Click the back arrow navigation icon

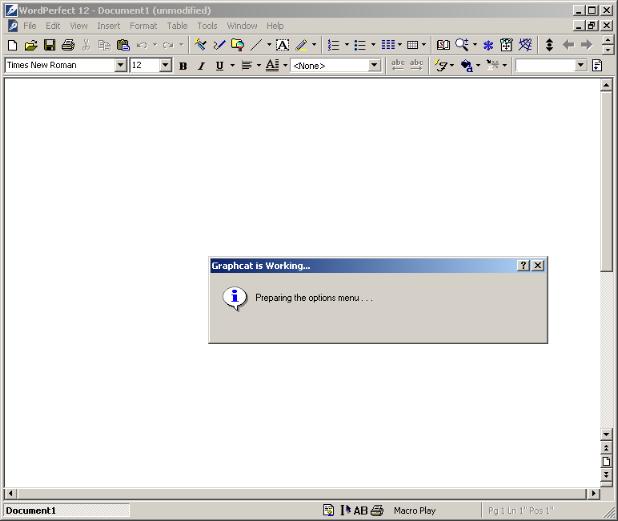tap(568, 45)
